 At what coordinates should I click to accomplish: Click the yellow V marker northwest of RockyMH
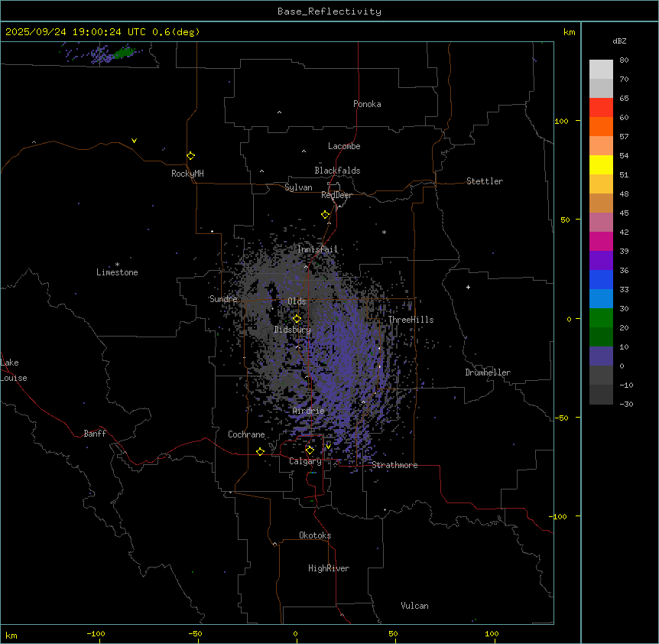click(x=134, y=141)
